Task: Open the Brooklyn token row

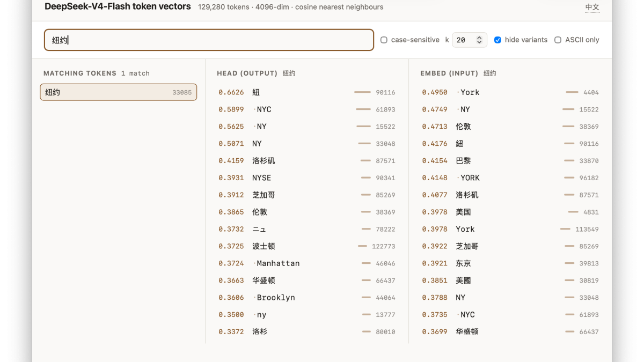Action: (x=307, y=298)
